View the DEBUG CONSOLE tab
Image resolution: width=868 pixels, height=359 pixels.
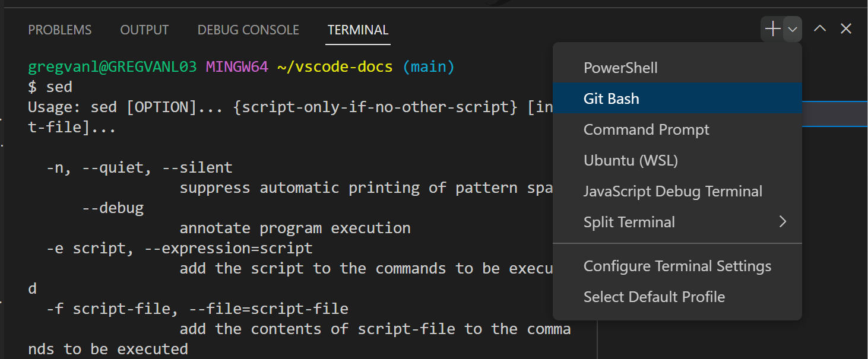(x=248, y=29)
